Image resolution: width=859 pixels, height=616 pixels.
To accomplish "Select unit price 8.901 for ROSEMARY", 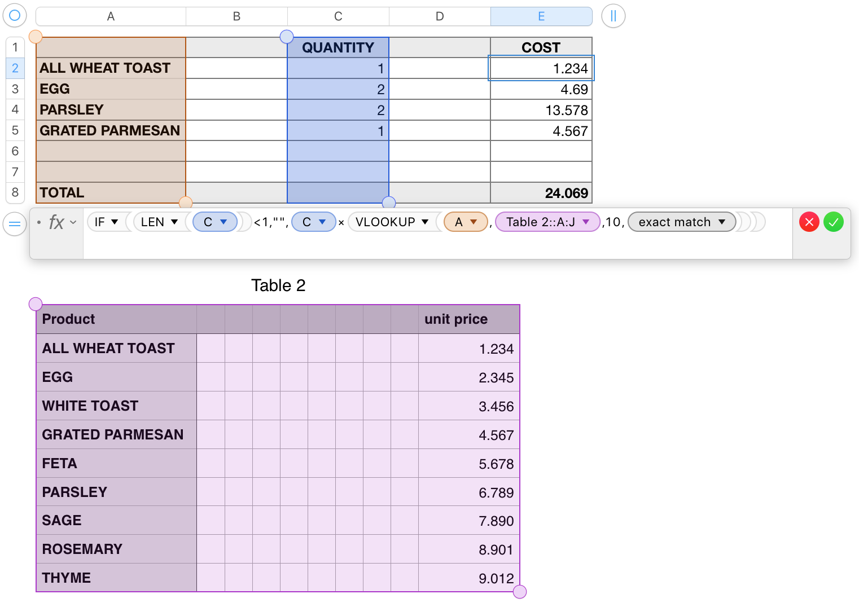I will coord(469,549).
